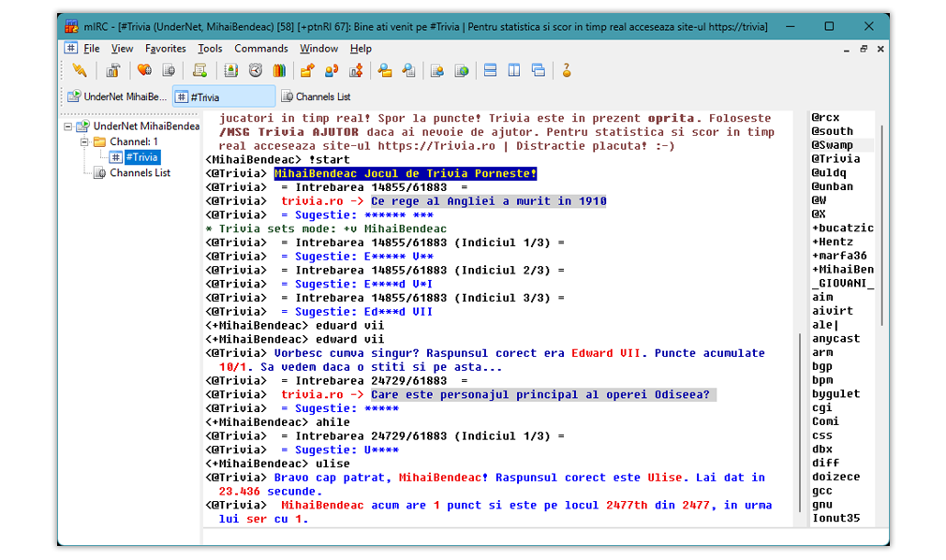Open the View menu
This screenshot has height=560, width=946.
[x=122, y=49]
